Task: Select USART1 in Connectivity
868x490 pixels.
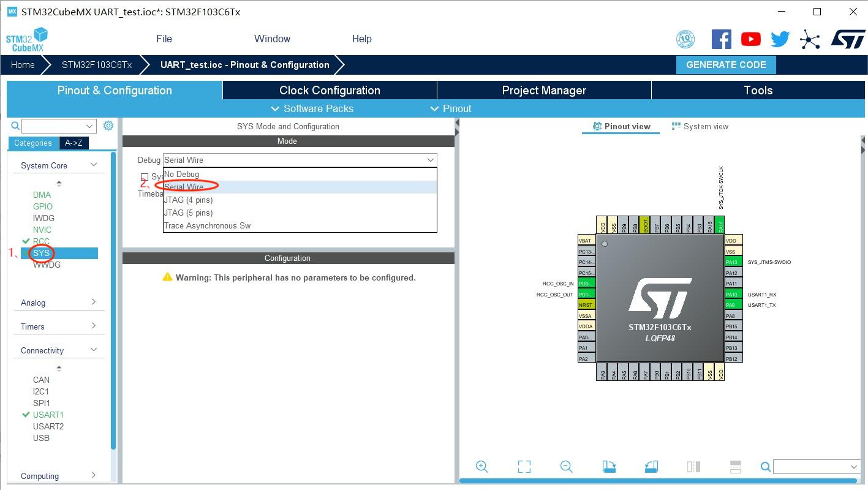Action: click(x=48, y=415)
